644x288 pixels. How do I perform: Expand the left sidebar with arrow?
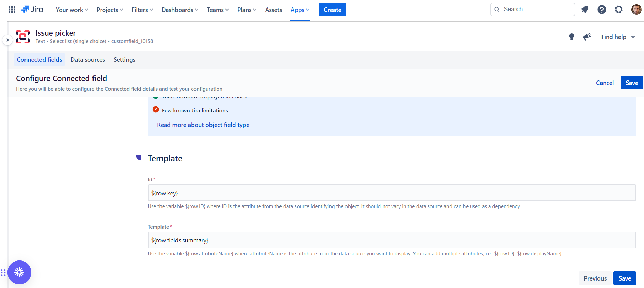coord(7,40)
